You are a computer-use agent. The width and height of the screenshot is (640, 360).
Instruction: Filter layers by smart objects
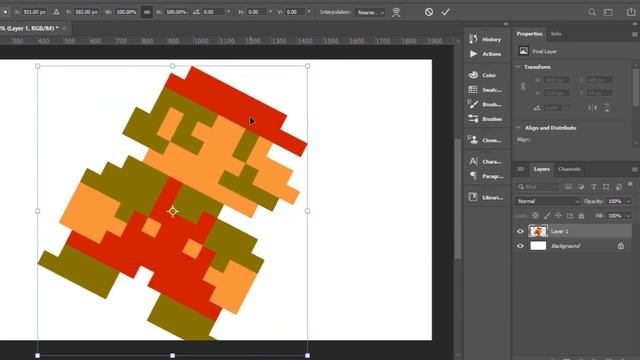tap(619, 187)
